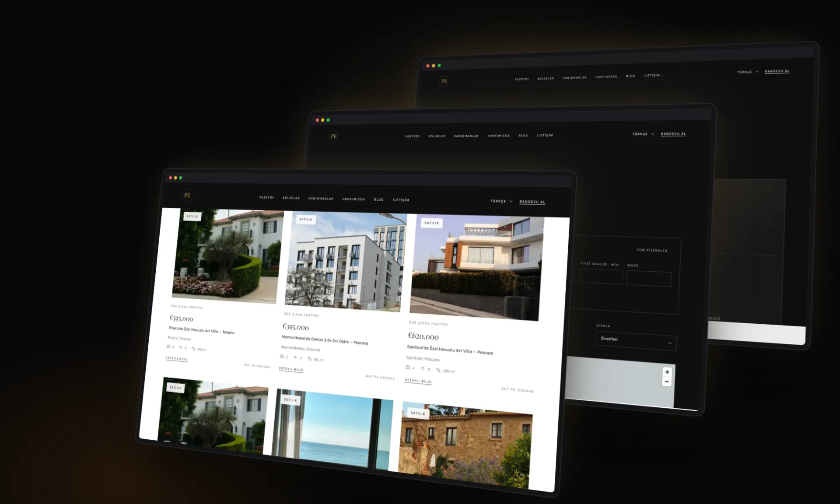Open the stone house property photo
The height and width of the screenshot is (504, 840).
(x=465, y=445)
